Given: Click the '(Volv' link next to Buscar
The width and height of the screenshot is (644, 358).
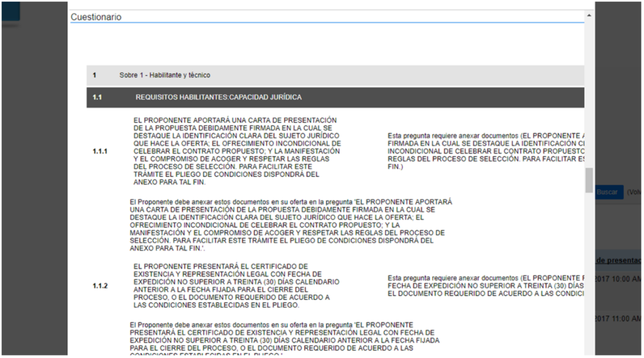Looking at the screenshot, I should [x=633, y=192].
